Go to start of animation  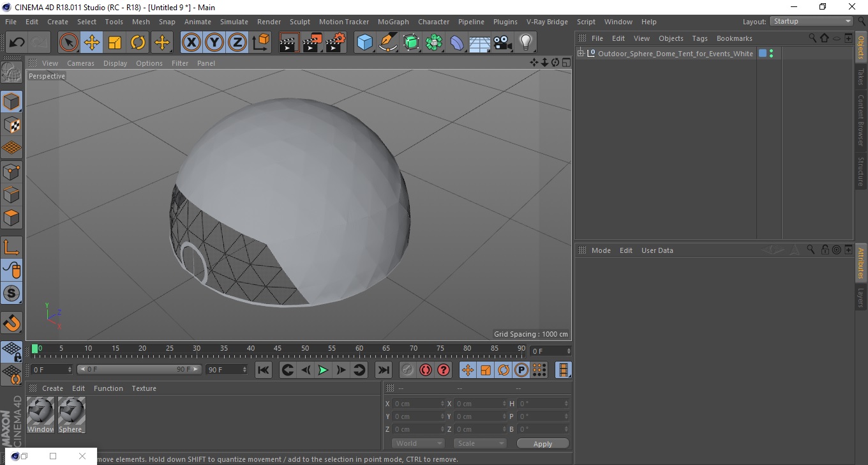(264, 370)
